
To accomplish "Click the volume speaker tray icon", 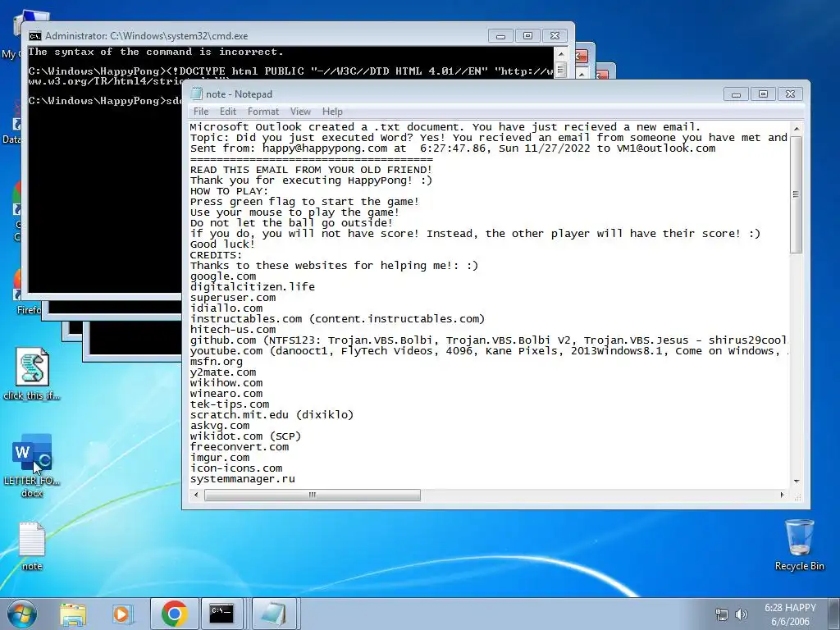I will pyautogui.click(x=742, y=614).
